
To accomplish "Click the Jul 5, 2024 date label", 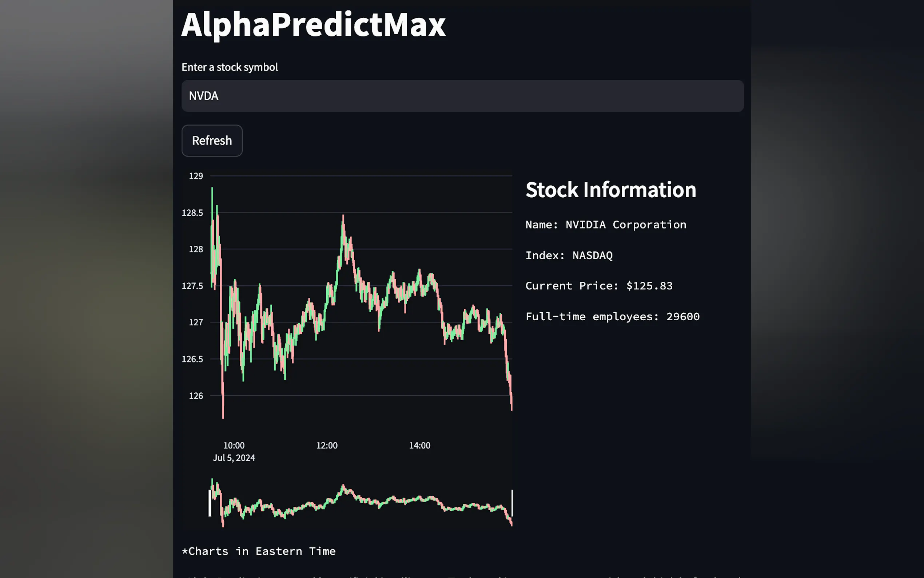I will [x=234, y=458].
